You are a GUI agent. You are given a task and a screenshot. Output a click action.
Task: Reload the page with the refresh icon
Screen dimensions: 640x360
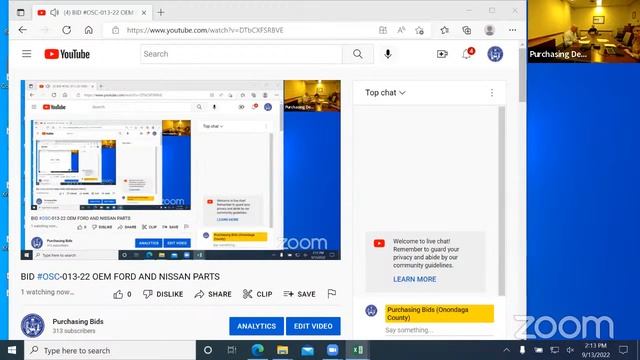pyautogui.click(x=67, y=30)
